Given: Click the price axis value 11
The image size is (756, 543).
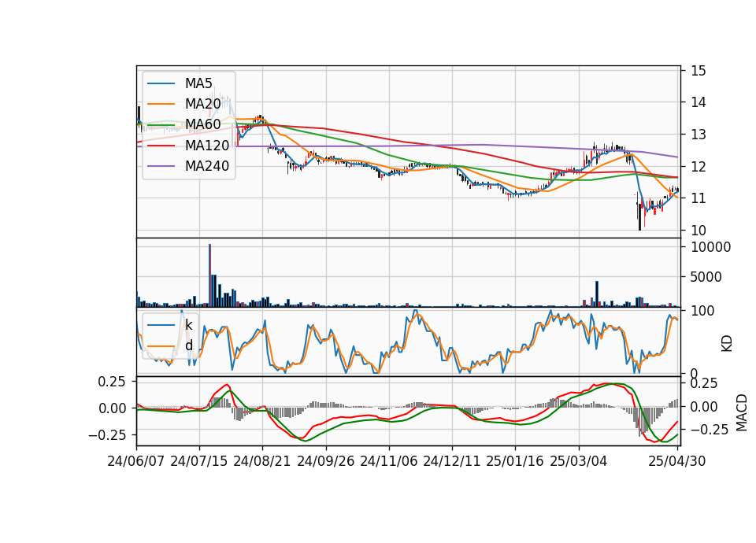Looking at the screenshot, I should pyautogui.click(x=699, y=198).
